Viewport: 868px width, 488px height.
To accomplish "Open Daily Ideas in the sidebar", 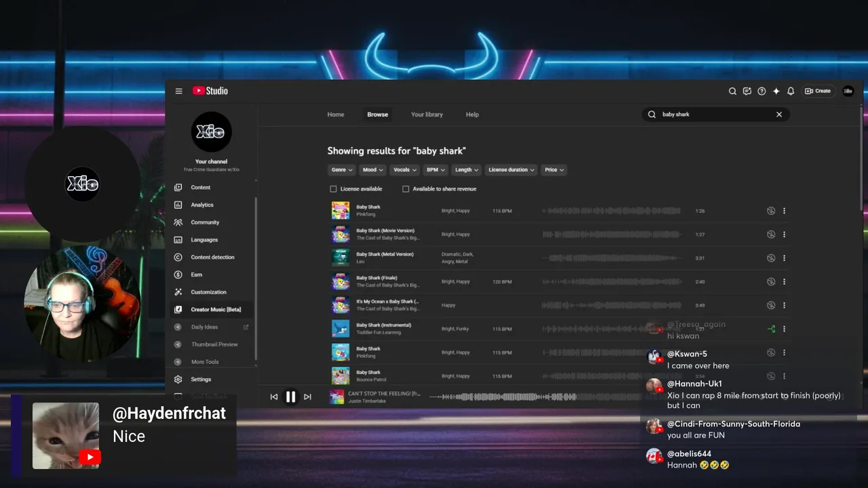I will pos(212,327).
